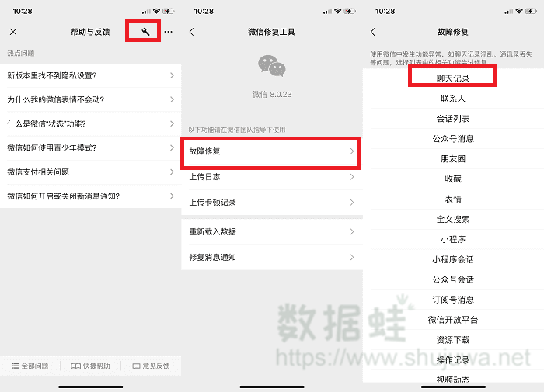Switch to 意见反馈 bottom tab

click(x=152, y=366)
